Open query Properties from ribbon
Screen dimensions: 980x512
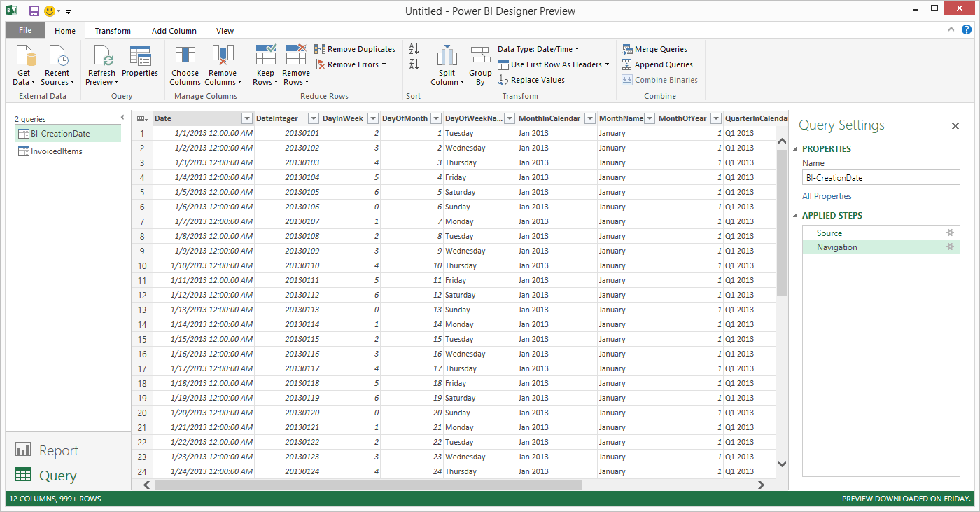tap(140, 62)
